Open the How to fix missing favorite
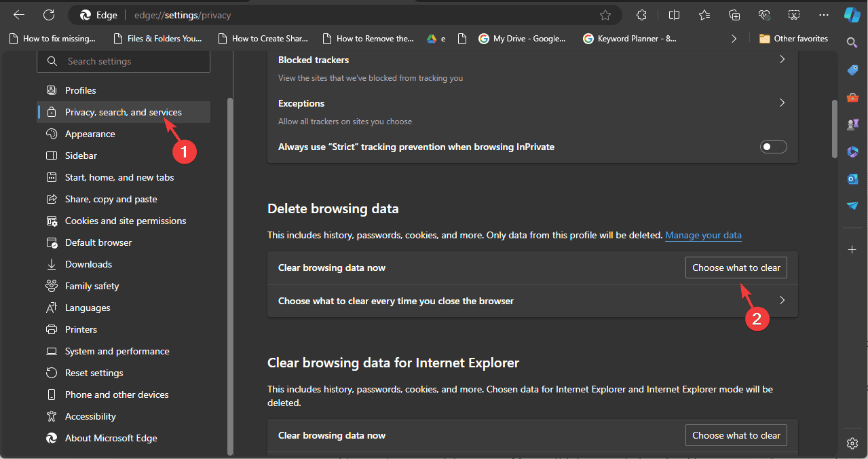Viewport: 868px width, 459px height. (x=53, y=39)
